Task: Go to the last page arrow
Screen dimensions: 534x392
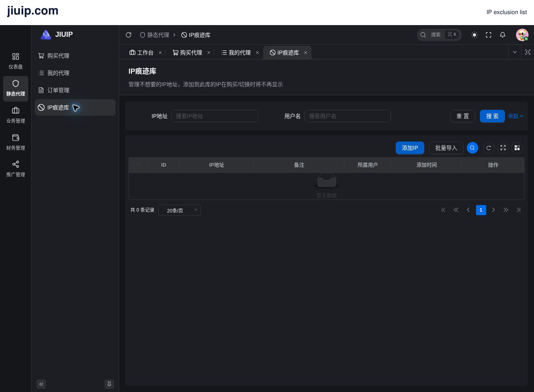Action: coord(518,210)
